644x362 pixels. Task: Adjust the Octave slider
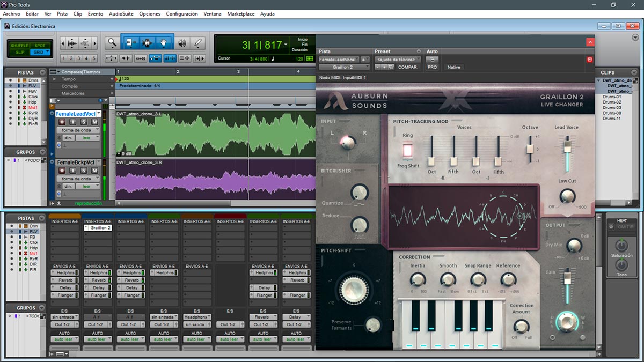tap(530, 149)
